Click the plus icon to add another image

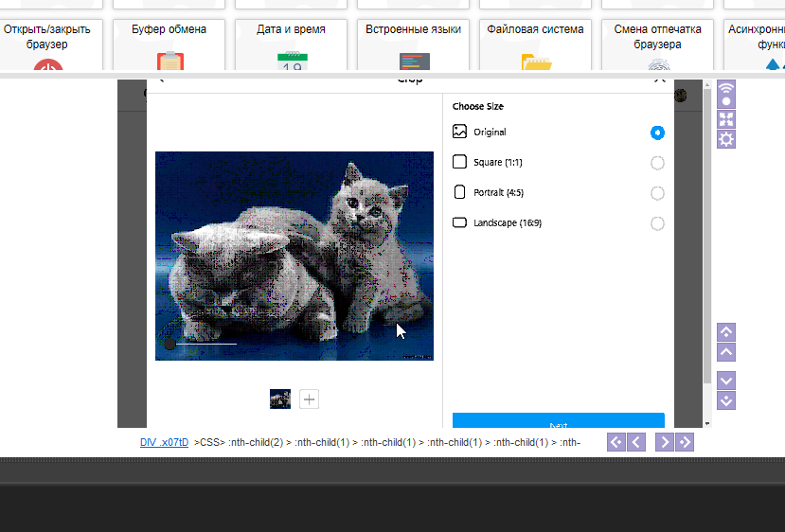(309, 399)
